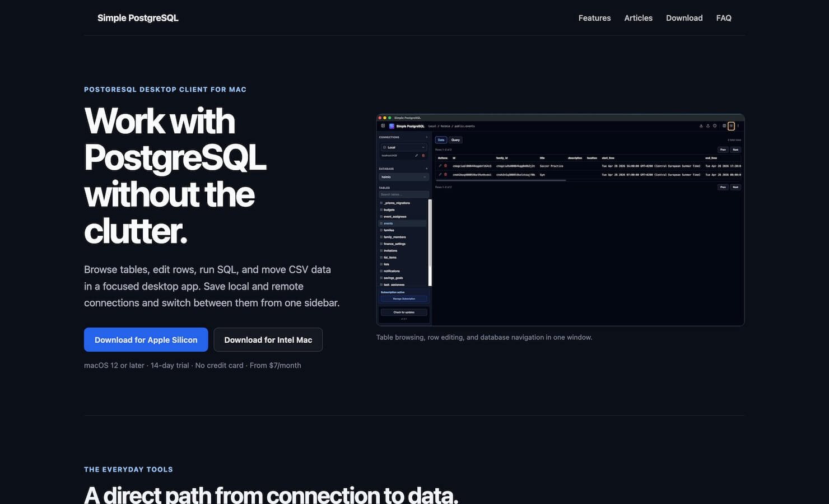The image size is (829, 504).
Task: Click the export (upload arrow) icon in app header
Action: (708, 126)
